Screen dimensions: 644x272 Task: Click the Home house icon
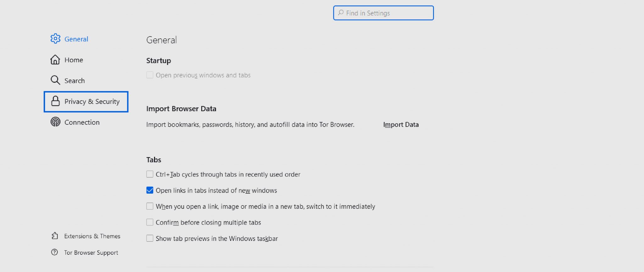[x=55, y=59]
